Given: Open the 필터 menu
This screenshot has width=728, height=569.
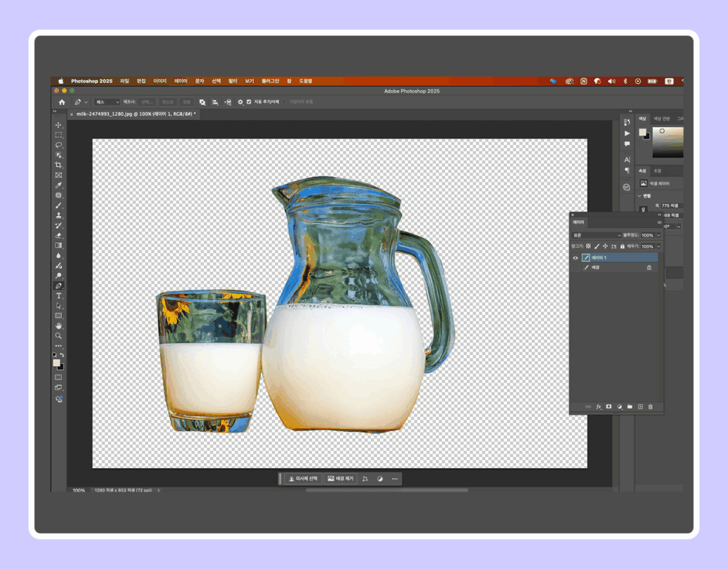Looking at the screenshot, I should point(232,81).
